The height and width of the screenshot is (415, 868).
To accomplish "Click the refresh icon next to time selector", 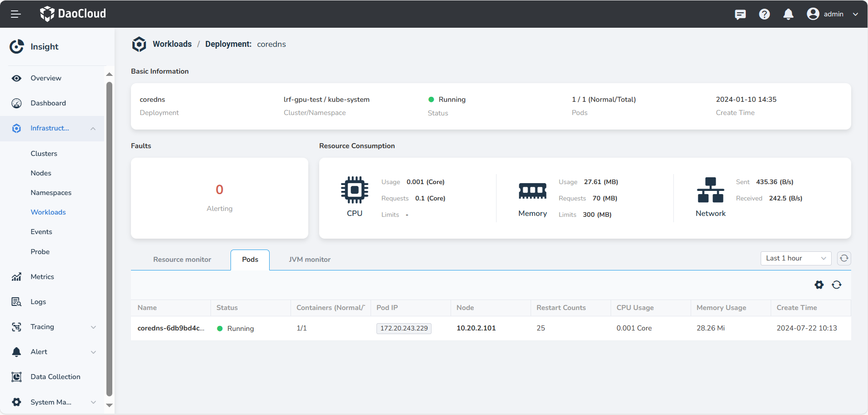I will click(x=844, y=258).
